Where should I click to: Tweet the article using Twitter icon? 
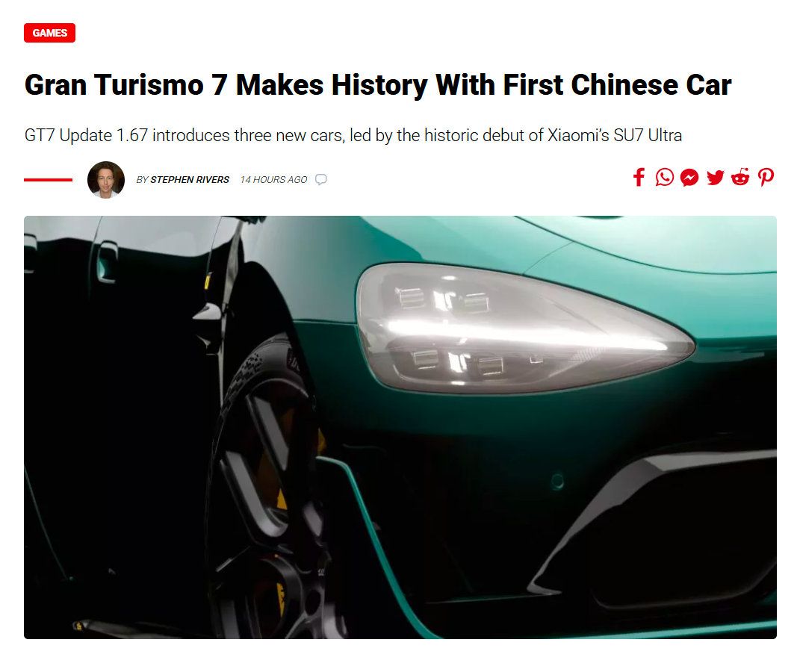point(716,178)
